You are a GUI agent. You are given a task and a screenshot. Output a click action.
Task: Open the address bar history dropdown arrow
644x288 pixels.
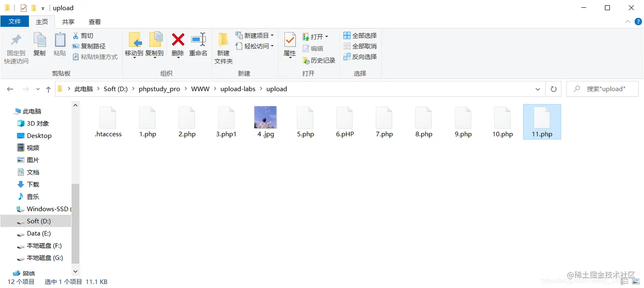pyautogui.click(x=538, y=89)
